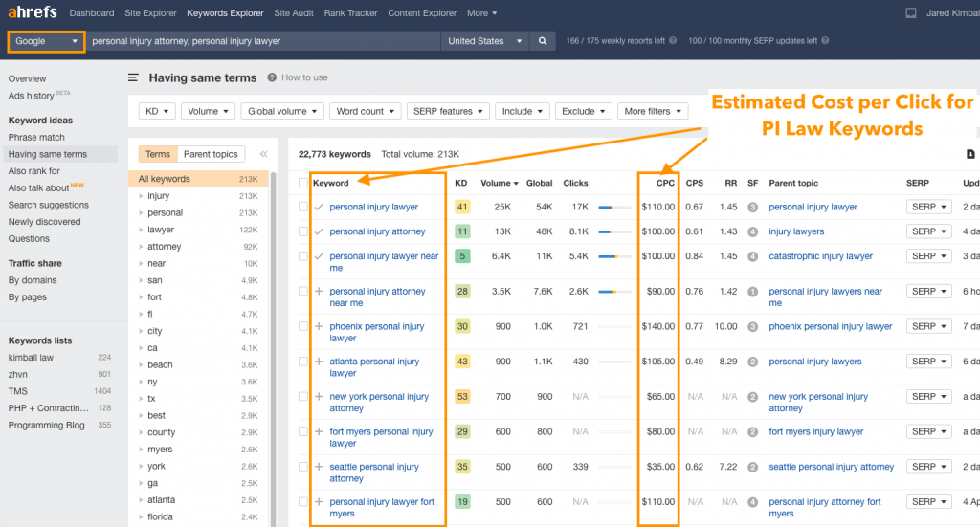980x527 pixels.
Task: Check seattle personal injury attorney checkbox
Action: click(x=303, y=467)
